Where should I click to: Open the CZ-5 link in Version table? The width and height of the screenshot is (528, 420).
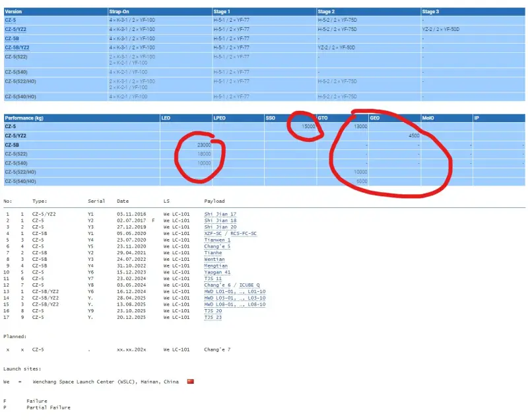click(x=11, y=20)
